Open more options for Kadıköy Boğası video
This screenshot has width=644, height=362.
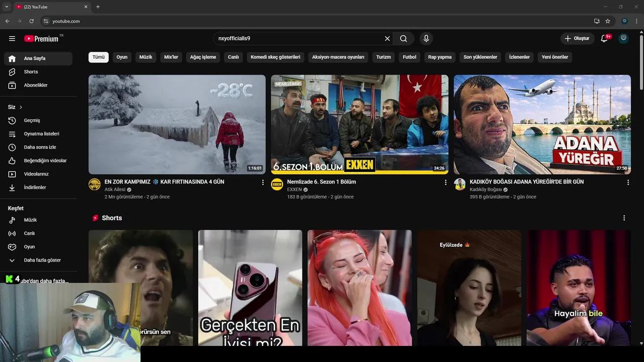pyautogui.click(x=628, y=183)
